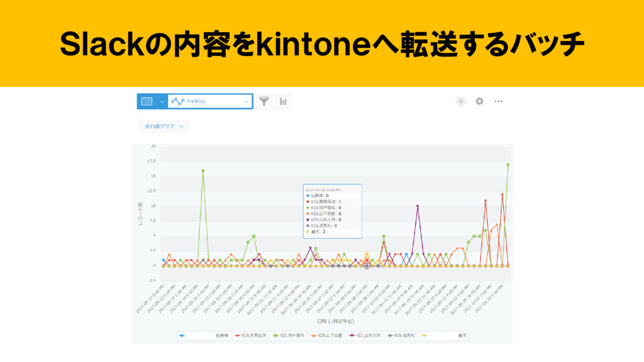
Task: Add a new record with plus icon
Action: (x=460, y=101)
